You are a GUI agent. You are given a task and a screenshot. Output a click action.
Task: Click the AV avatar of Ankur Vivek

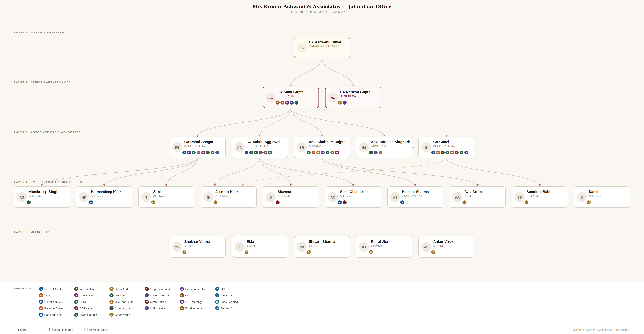tap(426, 247)
